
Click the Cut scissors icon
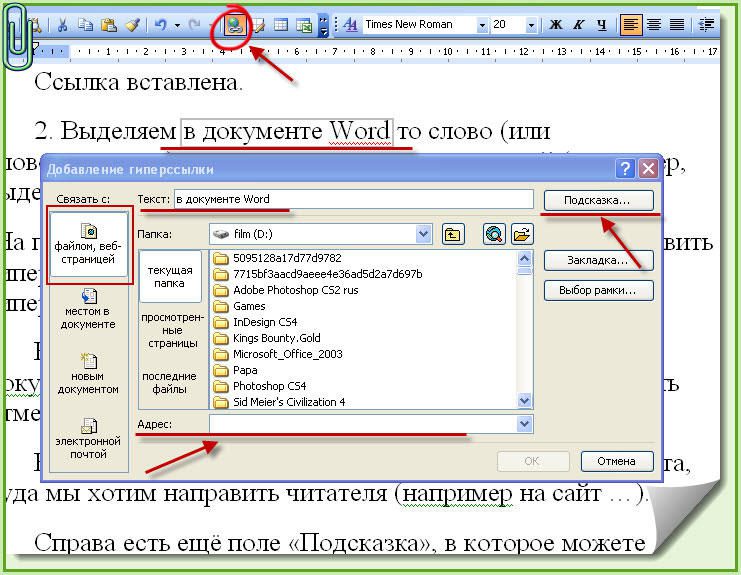click(62, 25)
